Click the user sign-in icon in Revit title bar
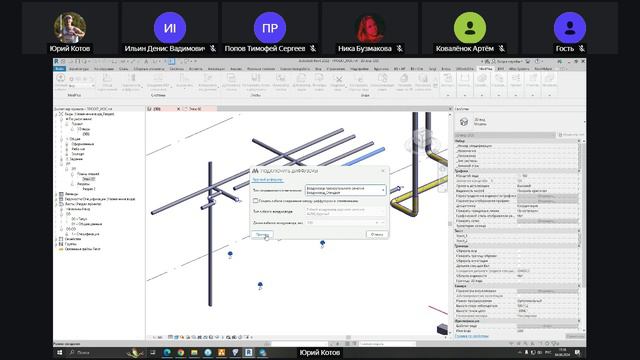 click(x=493, y=62)
